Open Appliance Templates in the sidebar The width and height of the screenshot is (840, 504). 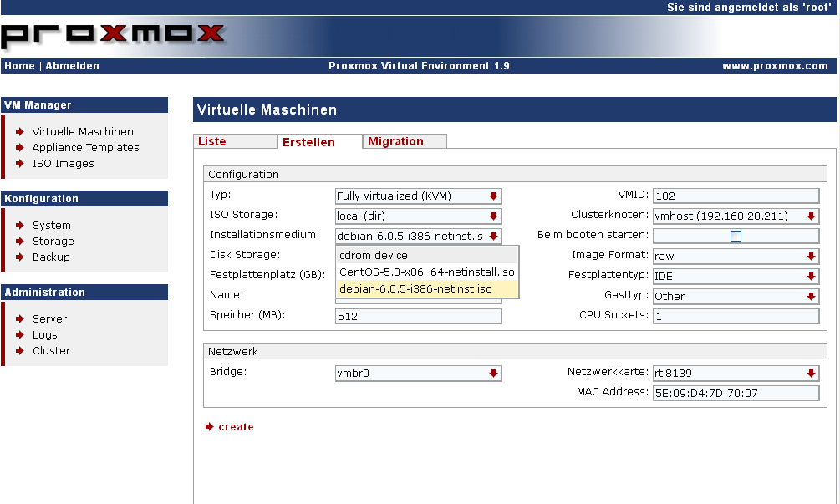pos(86,148)
